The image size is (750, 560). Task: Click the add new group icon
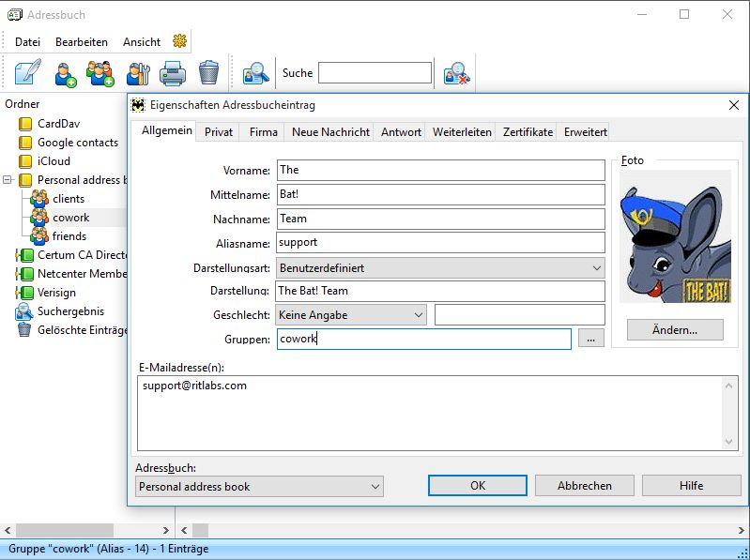click(x=100, y=72)
